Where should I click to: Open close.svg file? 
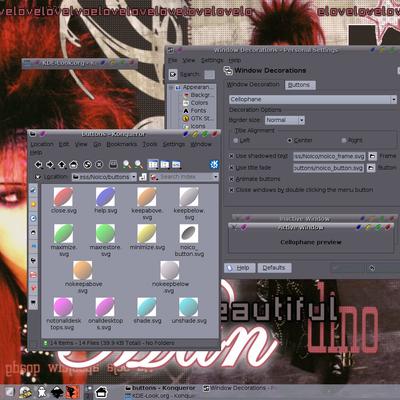pos(63,200)
